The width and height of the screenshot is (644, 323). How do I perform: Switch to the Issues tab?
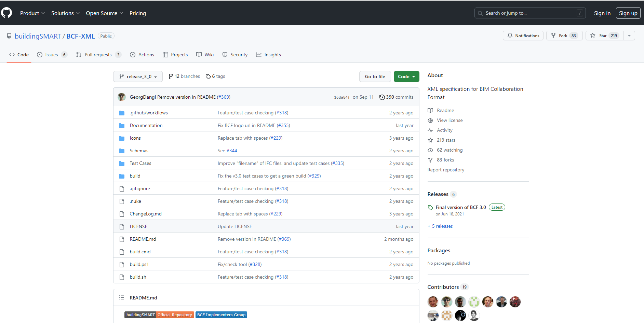pos(52,55)
